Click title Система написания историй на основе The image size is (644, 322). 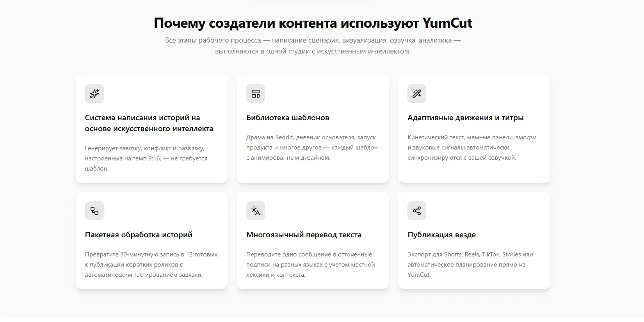[149, 123]
